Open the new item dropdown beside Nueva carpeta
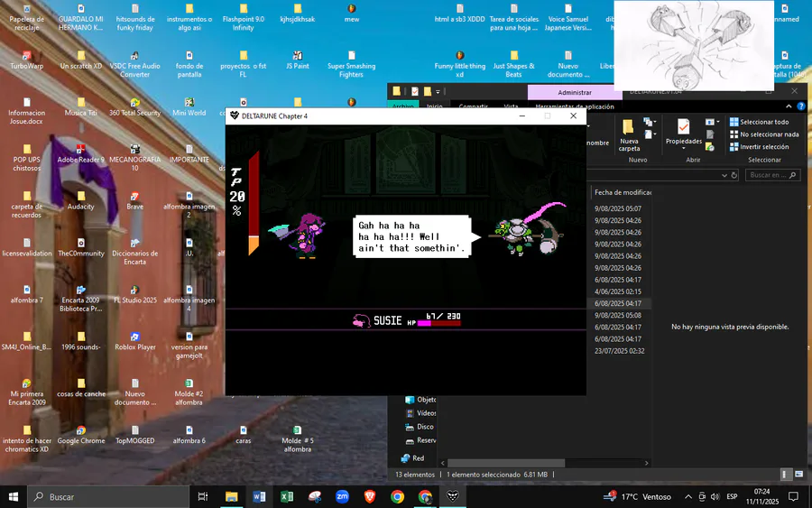Viewport: 812px width, 508px height. pyautogui.click(x=649, y=122)
